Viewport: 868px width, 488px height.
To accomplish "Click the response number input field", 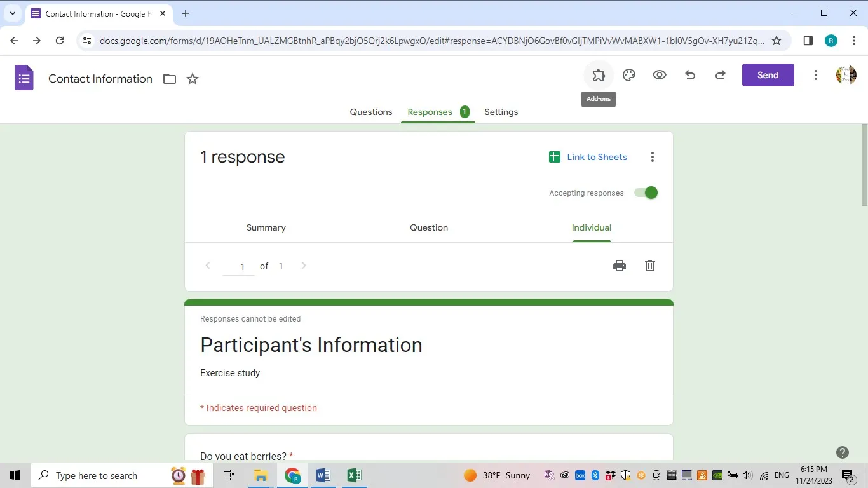I will point(241,266).
